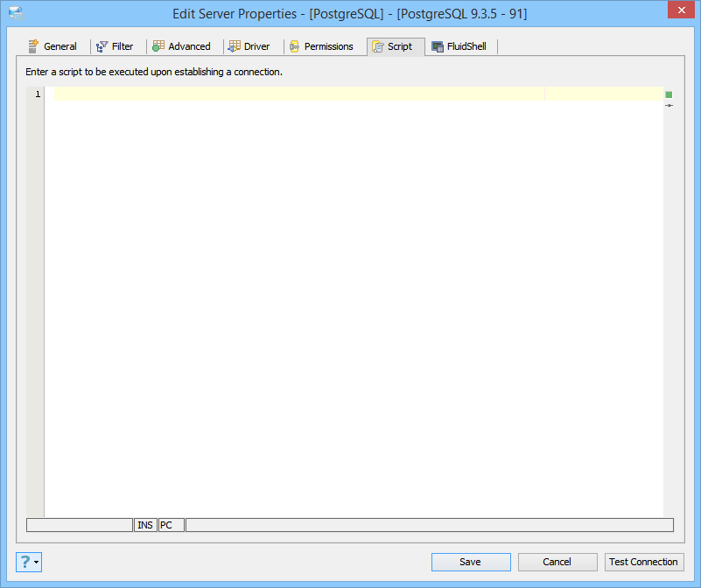Close the Edit Server Properties dialog
This screenshot has width=701, height=588.
click(x=681, y=10)
